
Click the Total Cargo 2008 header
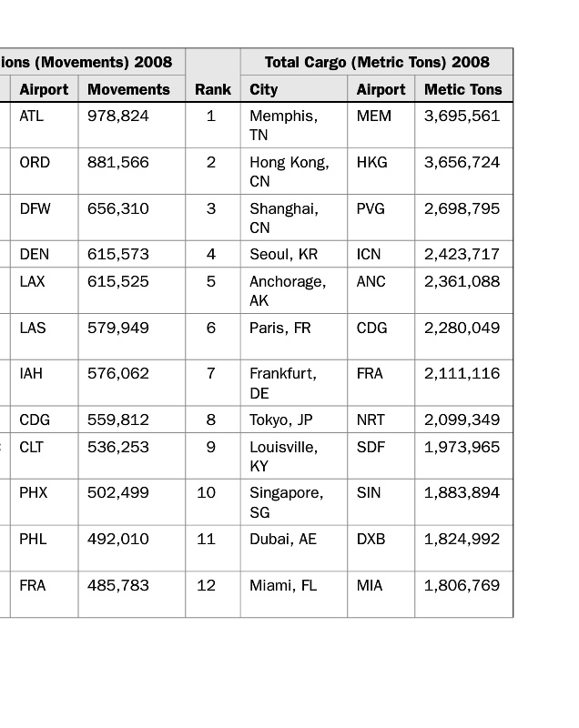tap(376, 62)
